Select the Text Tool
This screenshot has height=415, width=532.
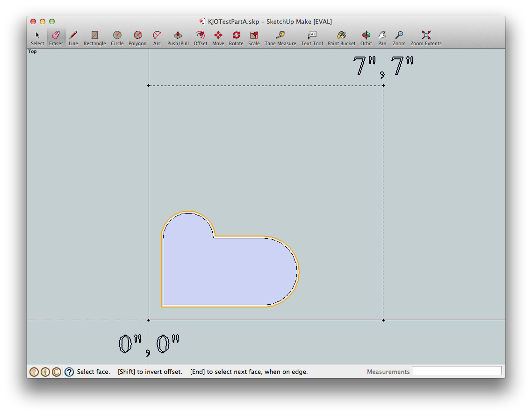coord(312,38)
